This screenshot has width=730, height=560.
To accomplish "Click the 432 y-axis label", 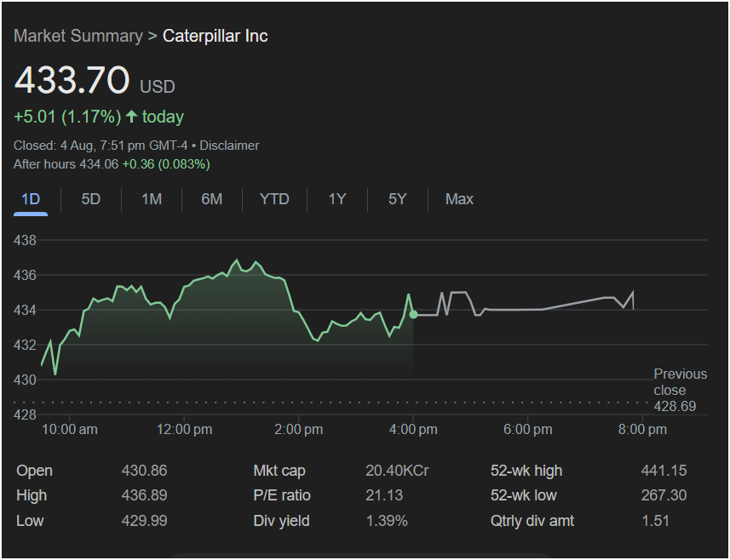I will 26,346.
